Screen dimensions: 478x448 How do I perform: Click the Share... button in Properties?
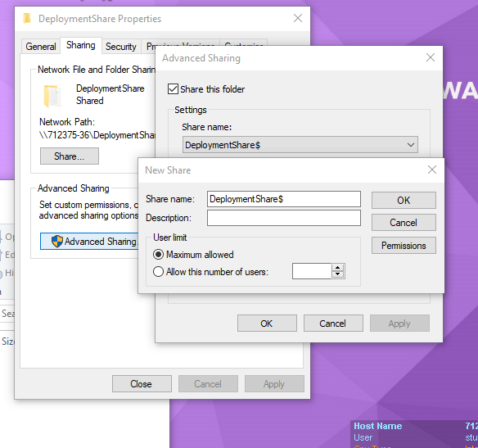click(70, 156)
